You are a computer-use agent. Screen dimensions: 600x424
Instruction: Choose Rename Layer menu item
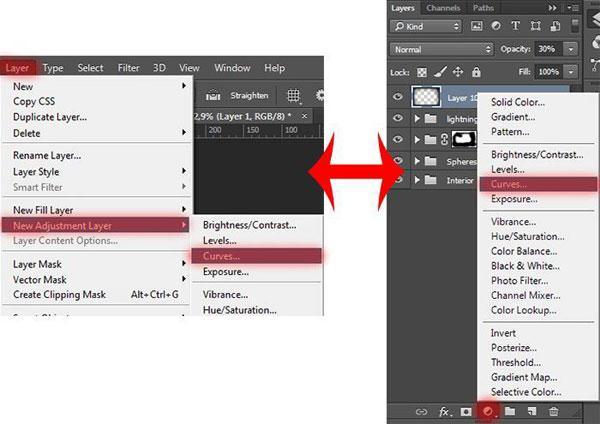[x=47, y=155]
